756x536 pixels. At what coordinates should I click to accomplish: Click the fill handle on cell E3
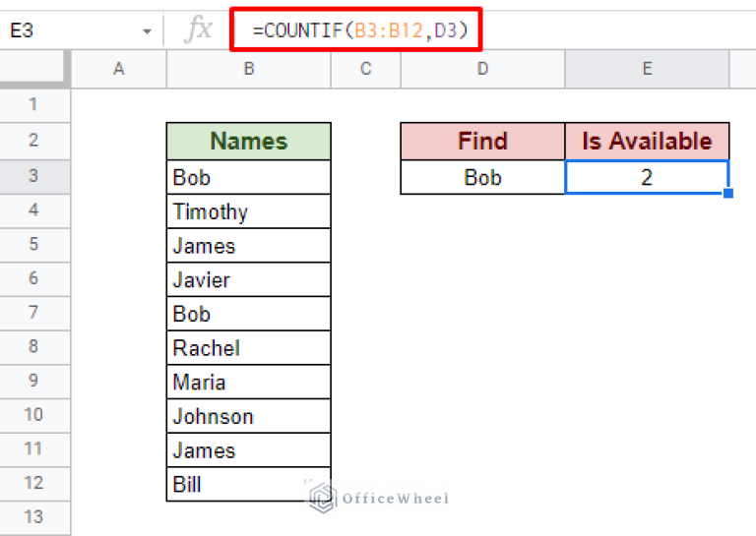[x=727, y=194]
